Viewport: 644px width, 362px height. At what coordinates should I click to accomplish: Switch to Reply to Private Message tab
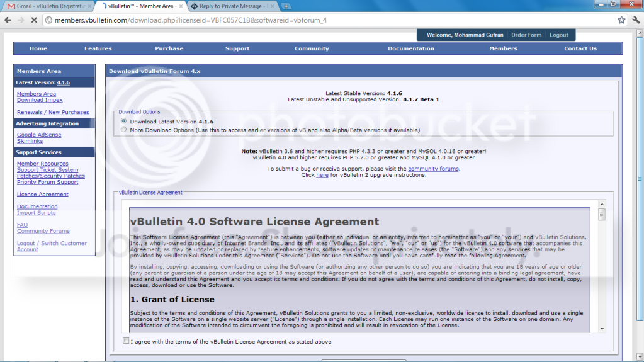click(x=233, y=6)
